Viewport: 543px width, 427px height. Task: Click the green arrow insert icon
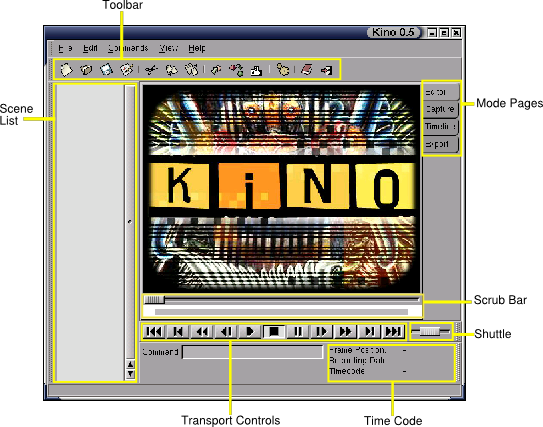coord(216,70)
